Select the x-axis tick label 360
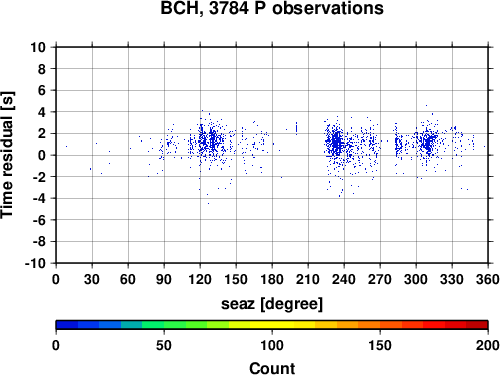The width and height of the screenshot is (500, 375). (488, 279)
